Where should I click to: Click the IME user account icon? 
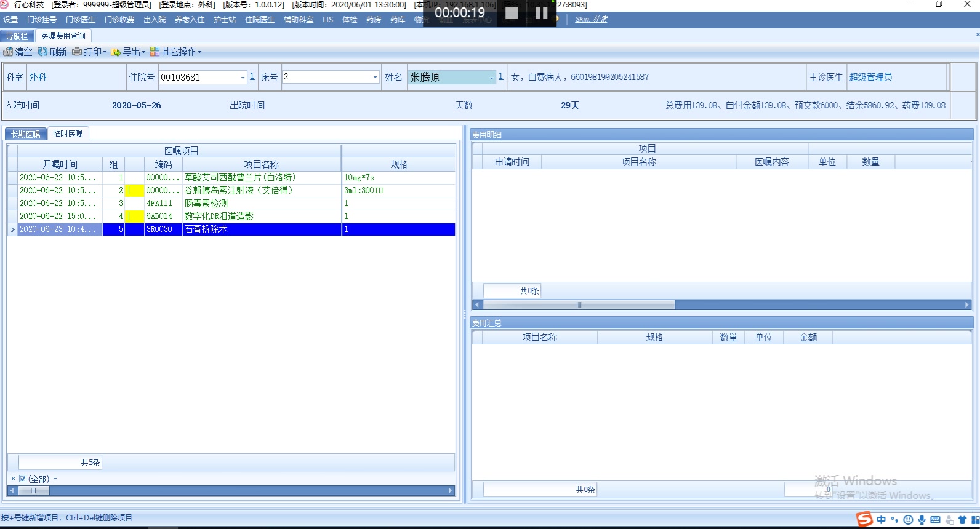click(949, 520)
